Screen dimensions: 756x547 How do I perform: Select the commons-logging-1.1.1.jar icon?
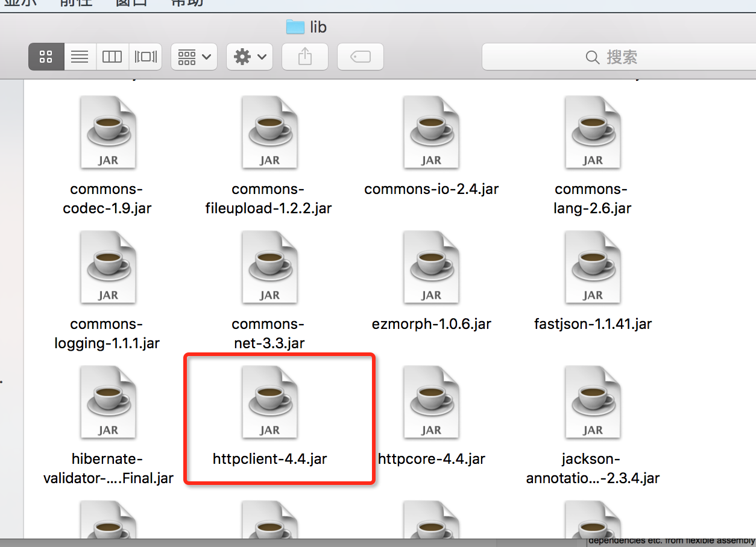[108, 267]
